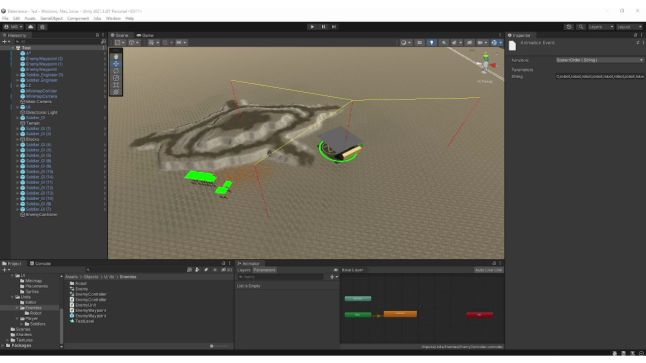Open the Hierarchy panel options menu
The image size is (646, 363).
coord(103,35)
